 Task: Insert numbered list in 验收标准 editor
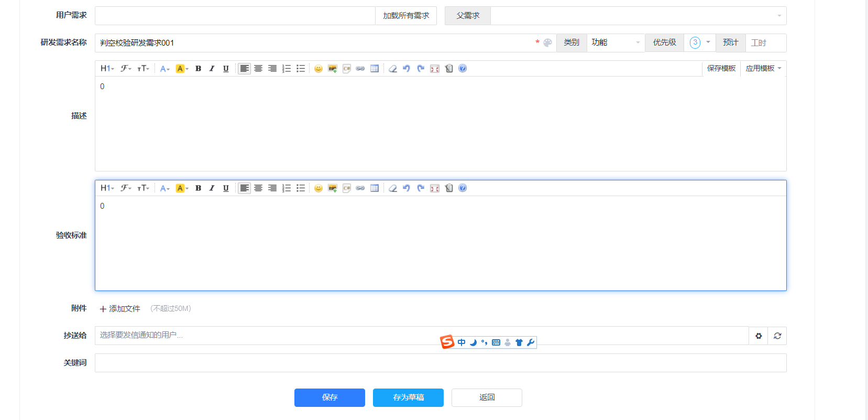pos(287,188)
